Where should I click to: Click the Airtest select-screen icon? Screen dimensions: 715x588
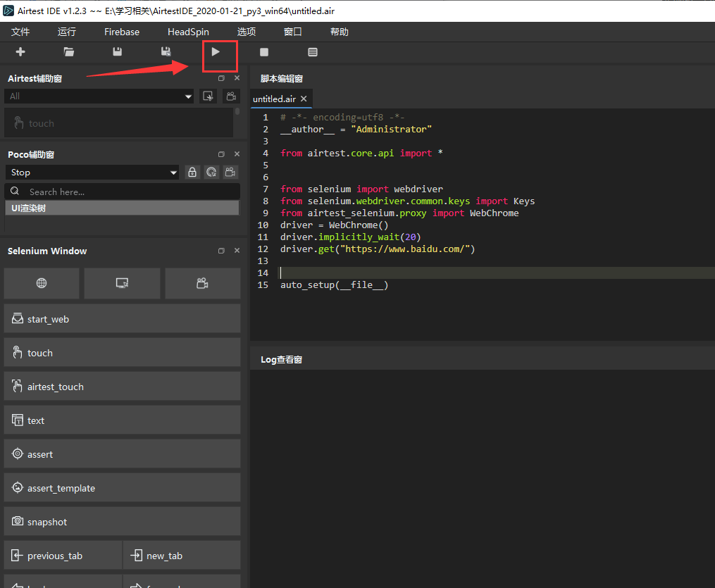(208, 96)
